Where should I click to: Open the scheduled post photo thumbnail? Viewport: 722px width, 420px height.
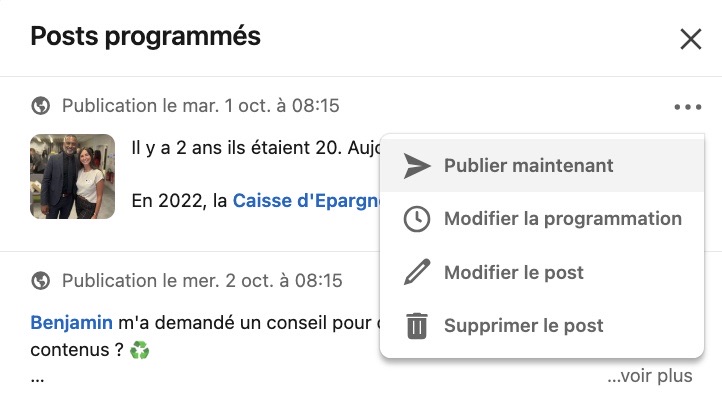point(72,176)
